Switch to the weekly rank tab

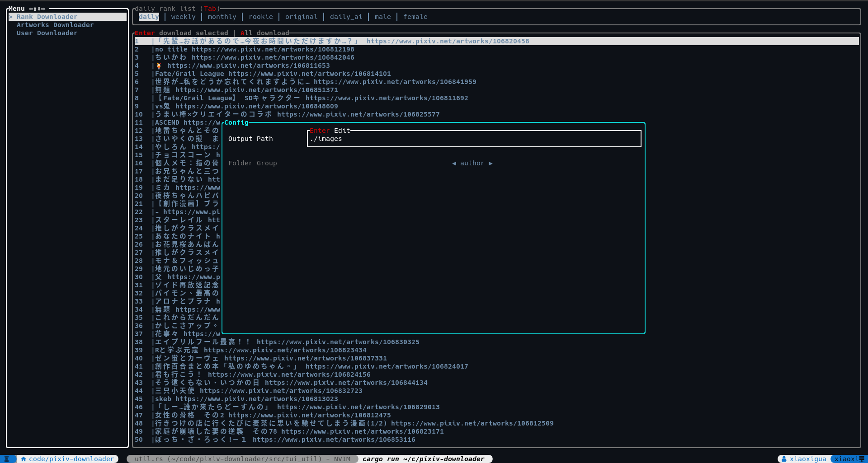183,17
